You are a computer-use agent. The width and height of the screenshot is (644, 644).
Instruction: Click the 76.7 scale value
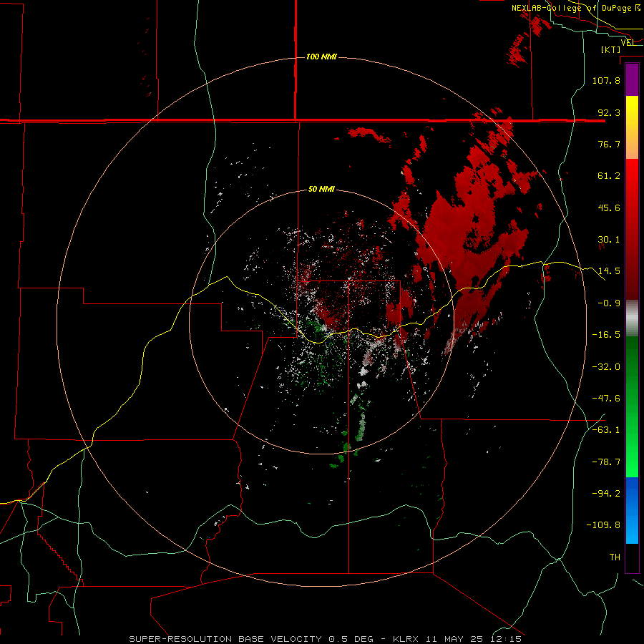pyautogui.click(x=609, y=144)
